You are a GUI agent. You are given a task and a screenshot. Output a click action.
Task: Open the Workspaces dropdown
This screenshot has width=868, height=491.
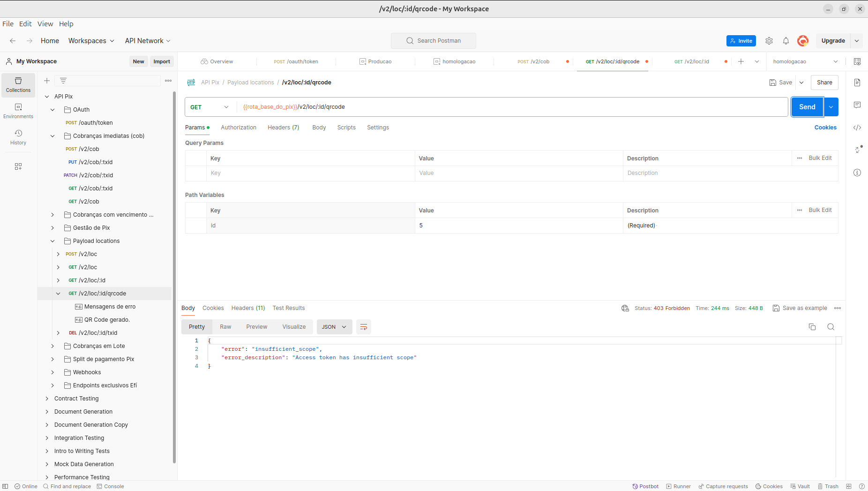tap(91, 41)
